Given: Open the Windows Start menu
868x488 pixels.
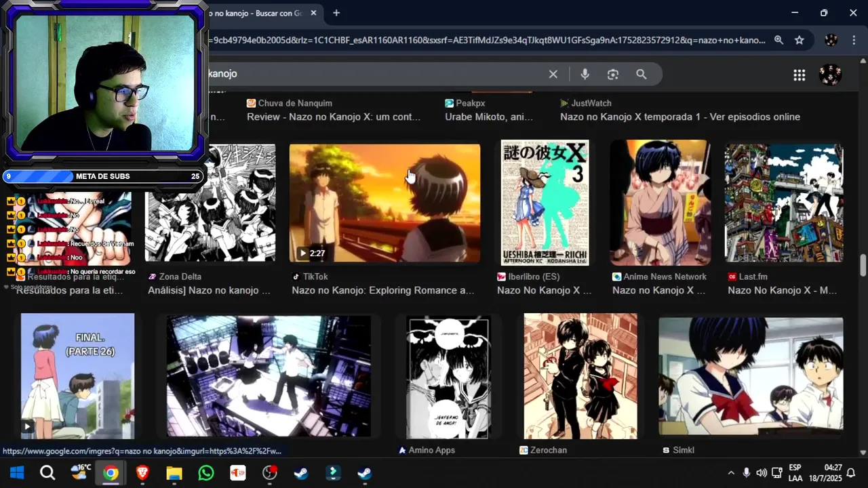Looking at the screenshot, I should [17, 472].
